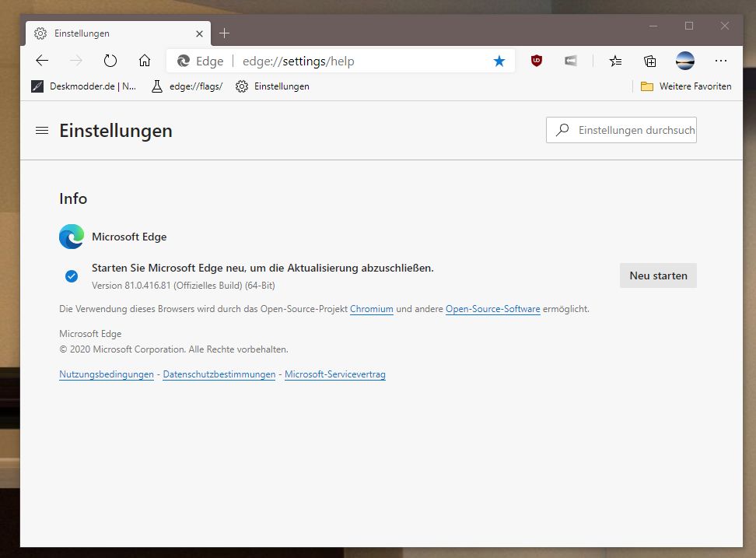Click the Edge logo in the address bar
The width and height of the screenshot is (756, 558).
click(x=184, y=61)
